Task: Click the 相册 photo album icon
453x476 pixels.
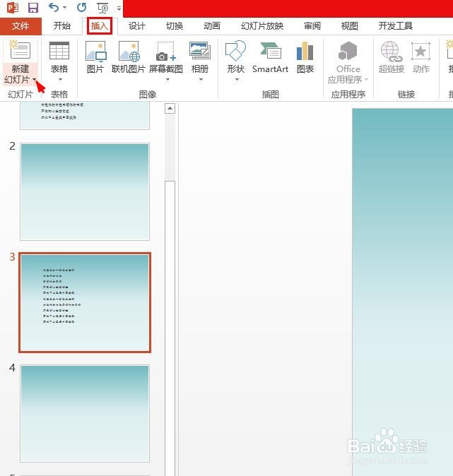Action: click(200, 50)
